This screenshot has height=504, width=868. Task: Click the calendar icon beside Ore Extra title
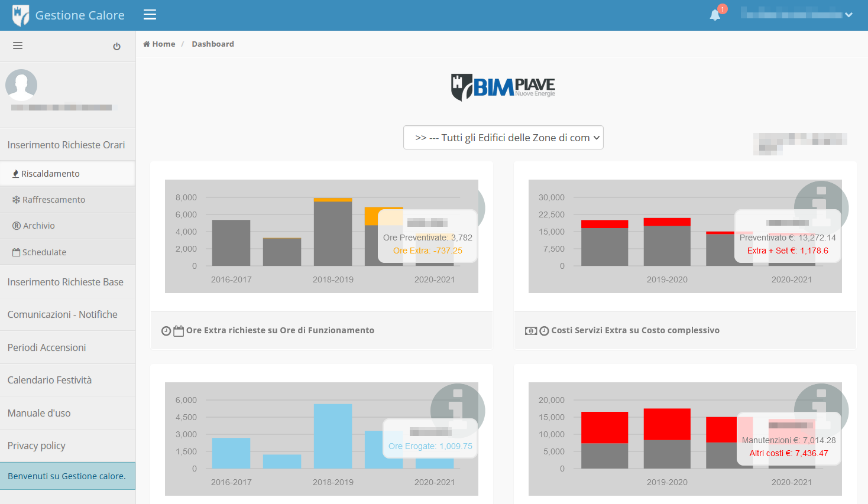point(179,331)
